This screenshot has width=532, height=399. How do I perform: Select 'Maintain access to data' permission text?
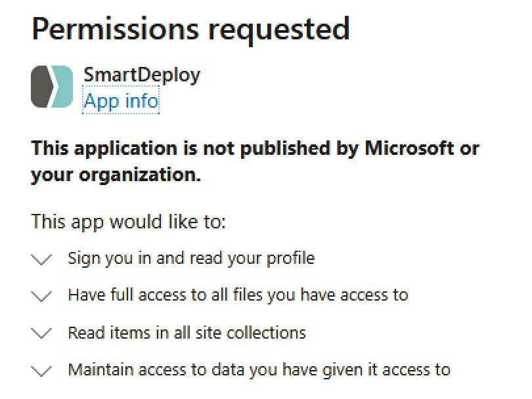259,370
